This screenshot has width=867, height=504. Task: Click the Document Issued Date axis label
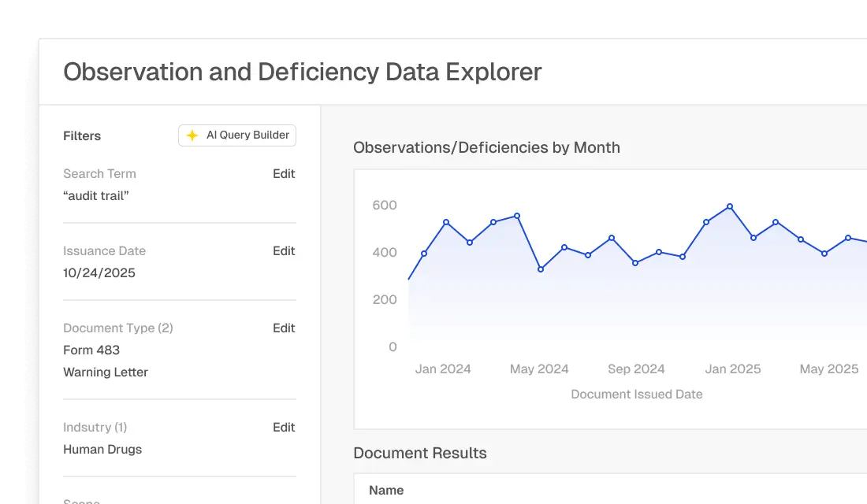tap(636, 394)
